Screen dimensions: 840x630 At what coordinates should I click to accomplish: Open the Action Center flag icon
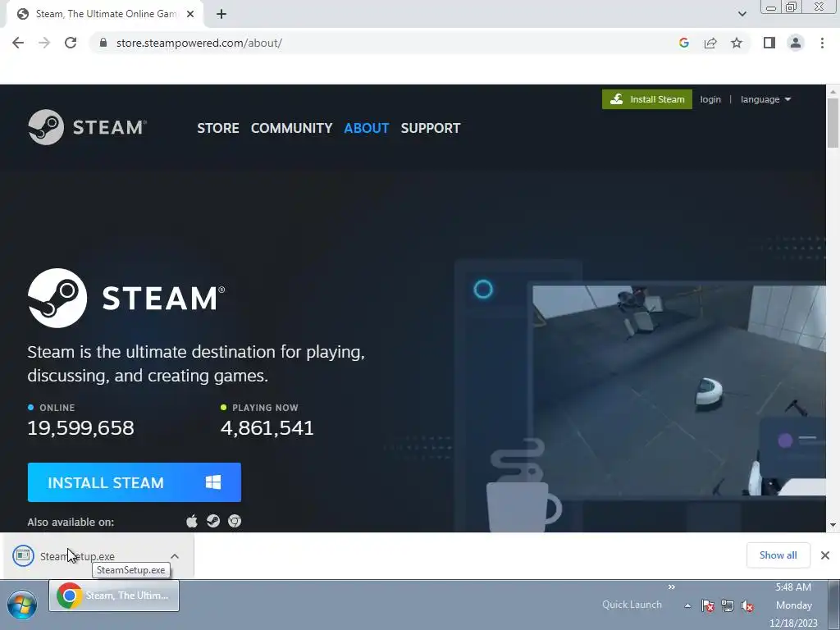tap(708, 606)
